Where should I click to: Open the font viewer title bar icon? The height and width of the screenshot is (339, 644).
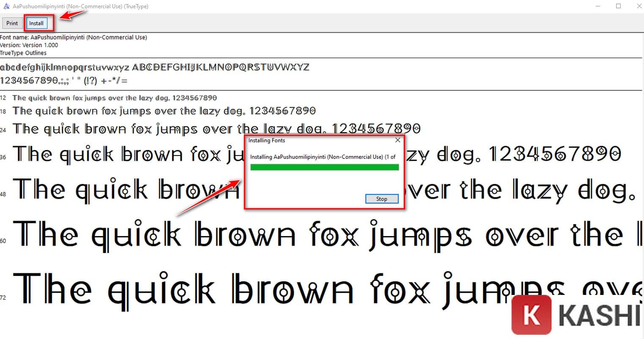pos(6,6)
